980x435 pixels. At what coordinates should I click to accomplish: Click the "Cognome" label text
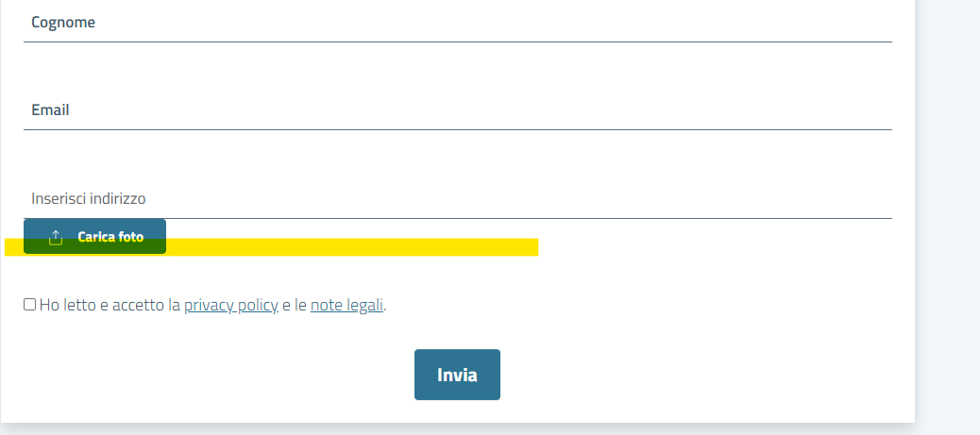pyautogui.click(x=63, y=22)
